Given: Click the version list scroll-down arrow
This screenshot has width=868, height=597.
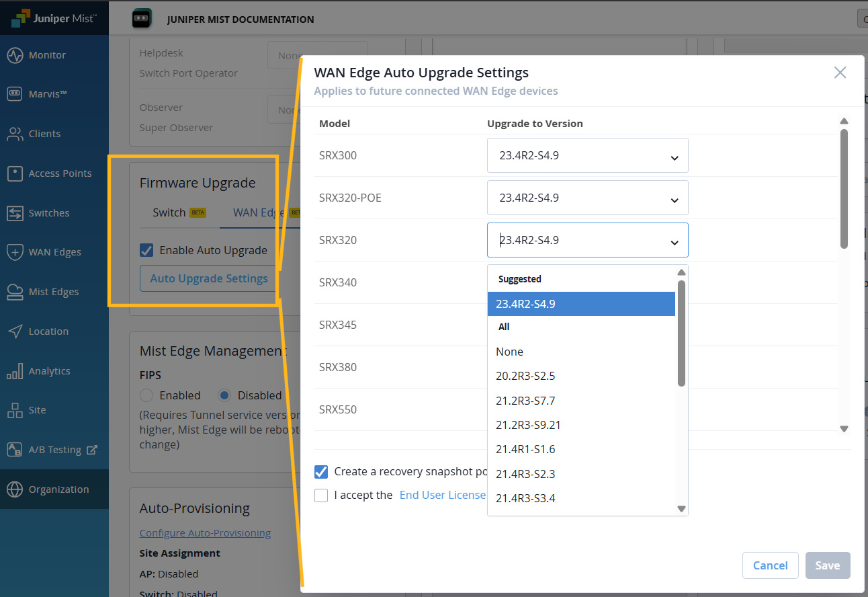Looking at the screenshot, I should click(x=681, y=509).
